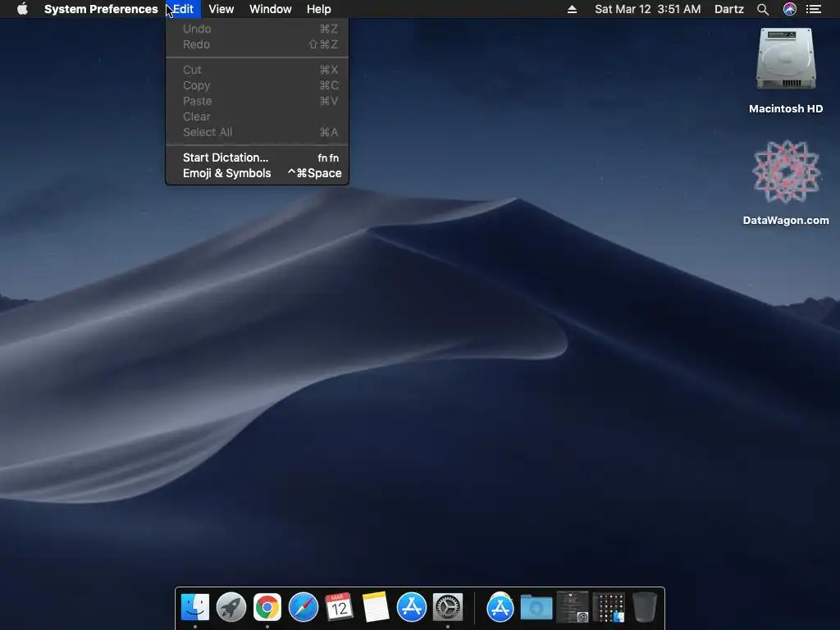
Task: Click the dimmed Paste menu entry
Action: tap(257, 101)
